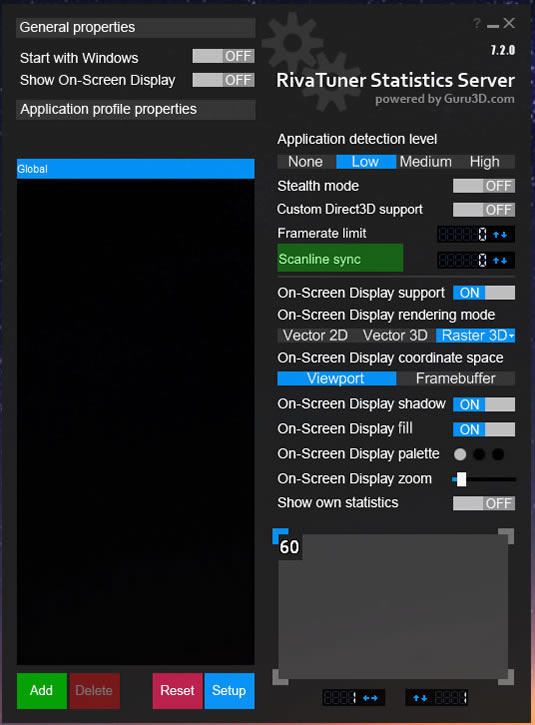This screenshot has width=535, height=725.
Task: Click Application profile properties header
Action: [135, 110]
